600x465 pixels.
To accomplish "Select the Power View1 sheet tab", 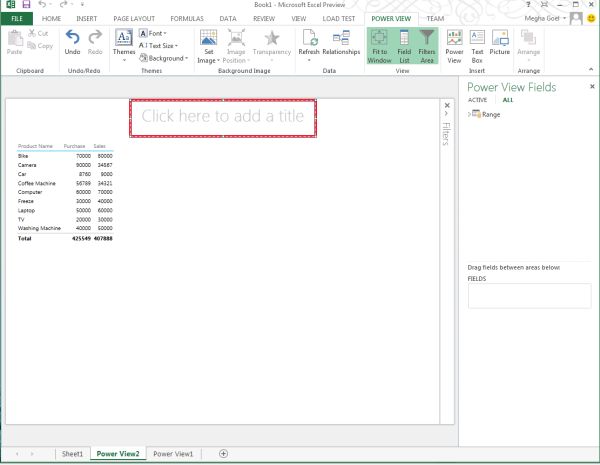I will (173, 454).
